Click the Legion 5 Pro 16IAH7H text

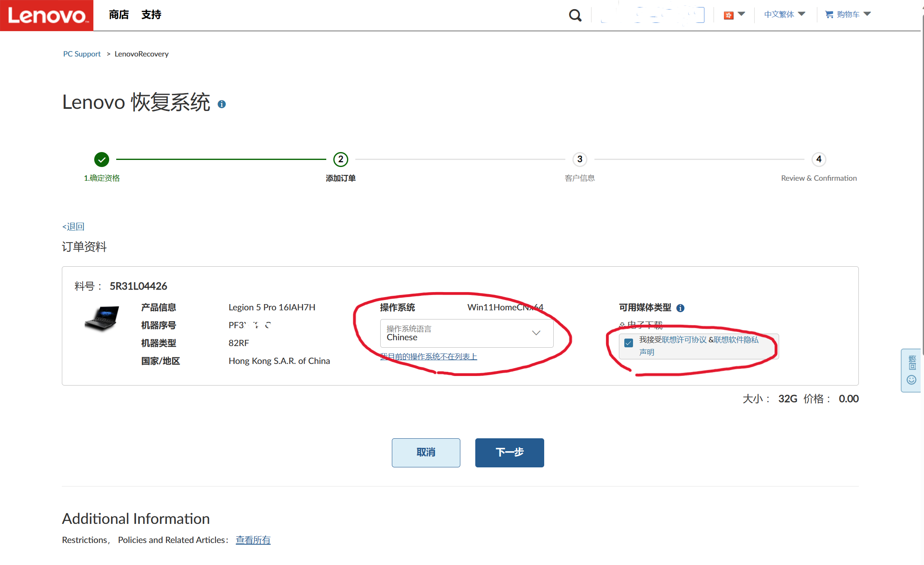click(272, 307)
